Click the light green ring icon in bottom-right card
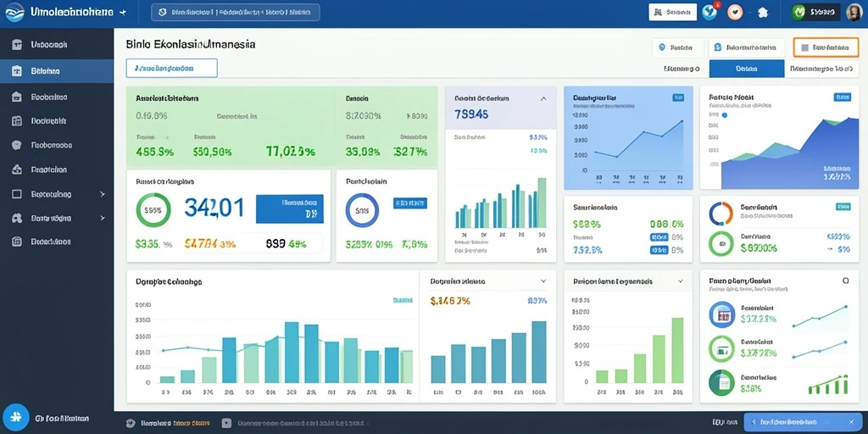868x434 pixels. pyautogui.click(x=721, y=348)
